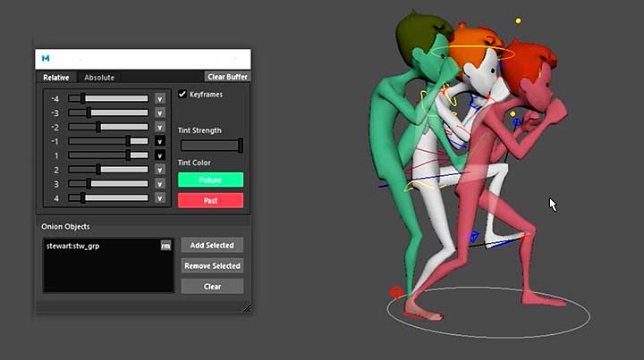
Task: Click the opacity slider for frame -3
Action: click(108, 113)
